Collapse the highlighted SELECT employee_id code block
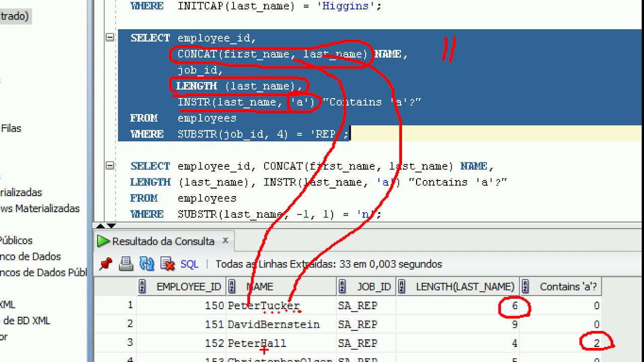The width and height of the screenshot is (644, 362). tap(110, 37)
